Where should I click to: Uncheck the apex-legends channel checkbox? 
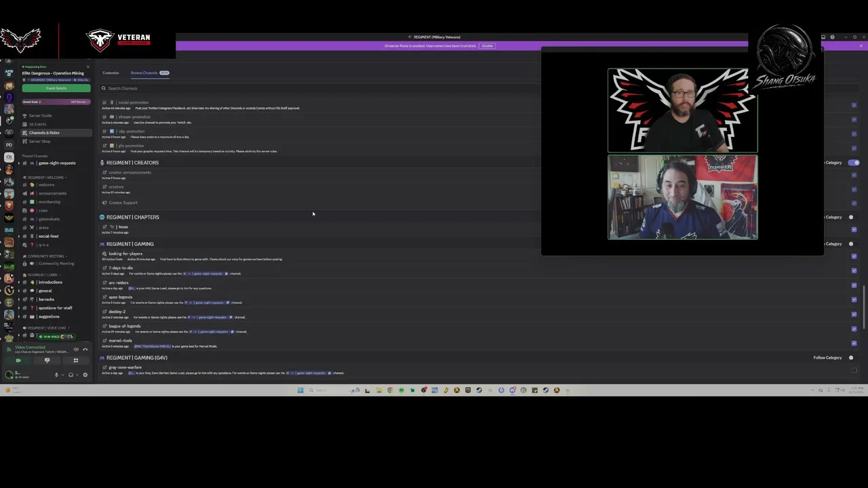pos(854,300)
